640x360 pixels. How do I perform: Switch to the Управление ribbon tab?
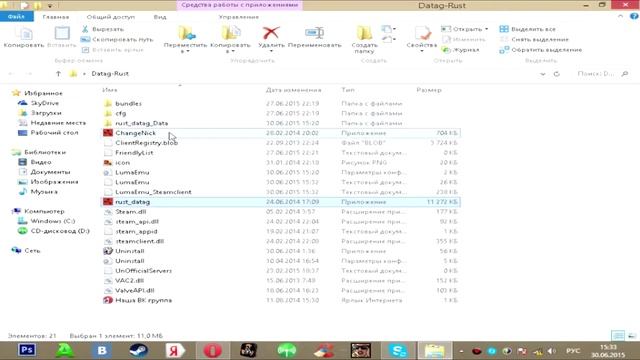[238, 17]
